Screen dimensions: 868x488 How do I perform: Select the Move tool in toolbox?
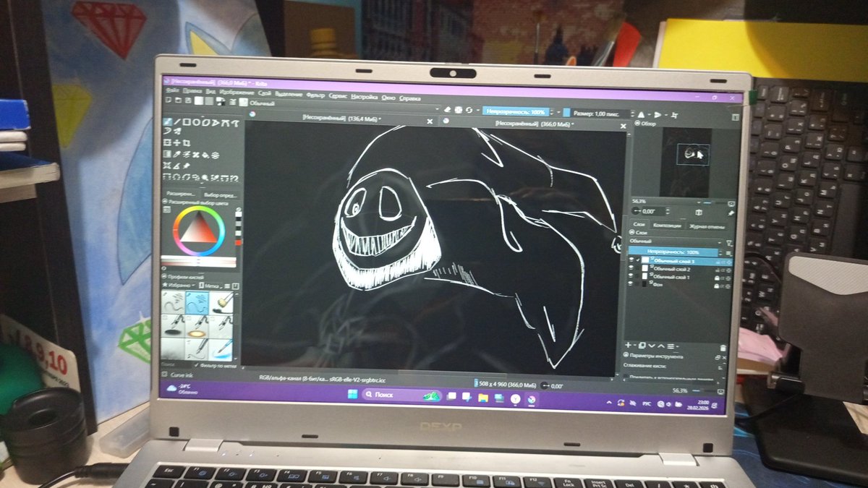coord(177,143)
